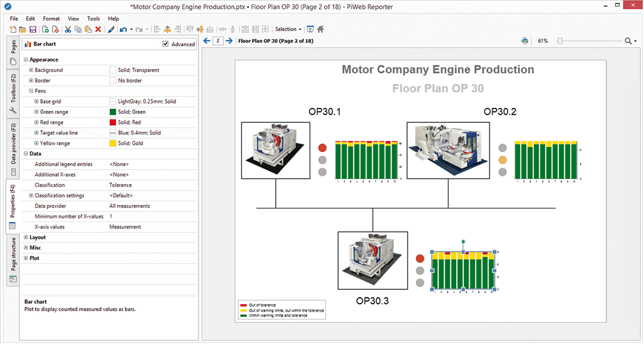Open the File menu
644x344 pixels.
14,19
